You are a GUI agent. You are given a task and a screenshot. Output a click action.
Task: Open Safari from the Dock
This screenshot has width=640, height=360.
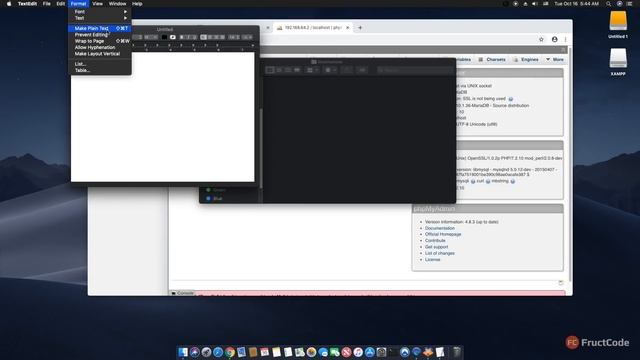point(218,352)
